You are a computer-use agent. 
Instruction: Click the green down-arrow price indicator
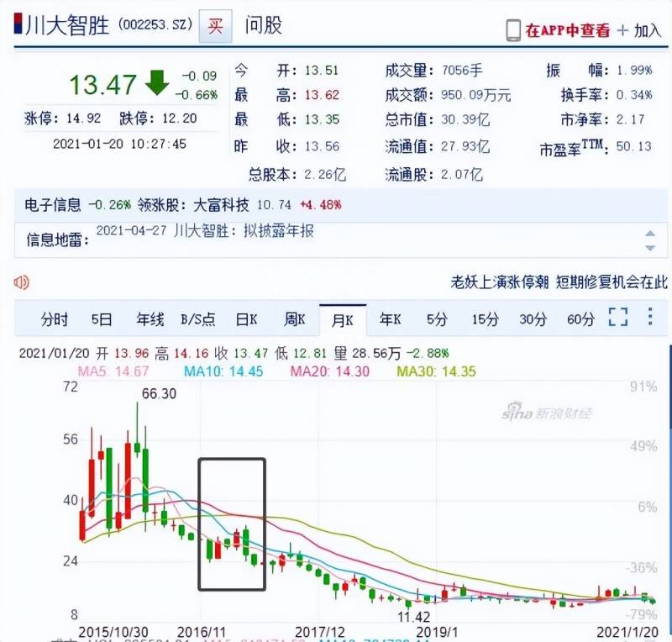(157, 82)
